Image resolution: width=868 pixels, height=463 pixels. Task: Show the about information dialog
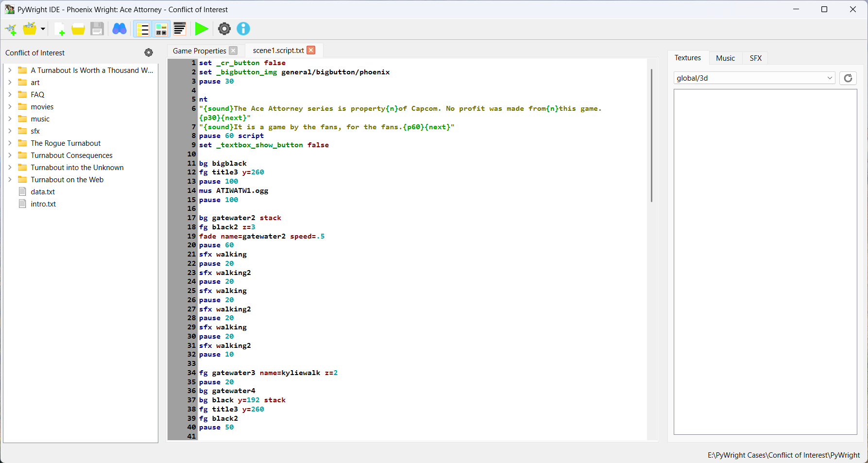pyautogui.click(x=243, y=29)
